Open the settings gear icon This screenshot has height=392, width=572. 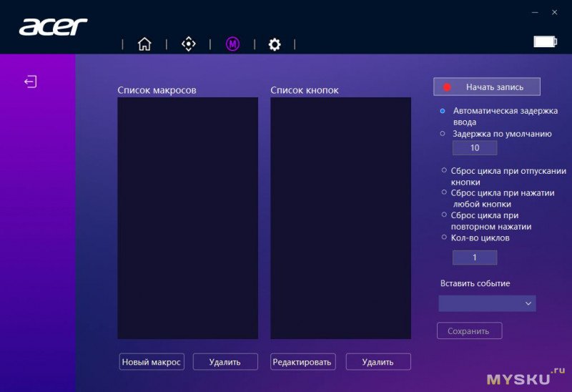pyautogui.click(x=275, y=44)
